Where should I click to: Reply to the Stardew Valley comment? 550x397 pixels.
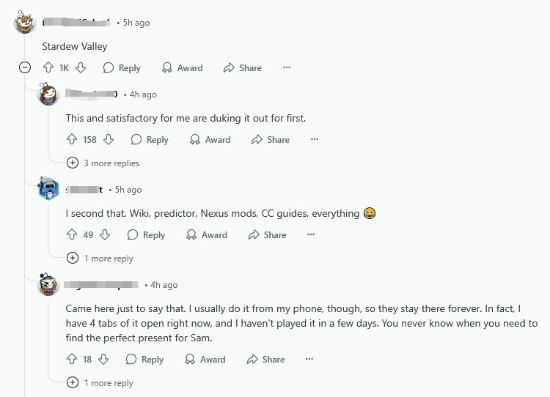click(x=122, y=68)
